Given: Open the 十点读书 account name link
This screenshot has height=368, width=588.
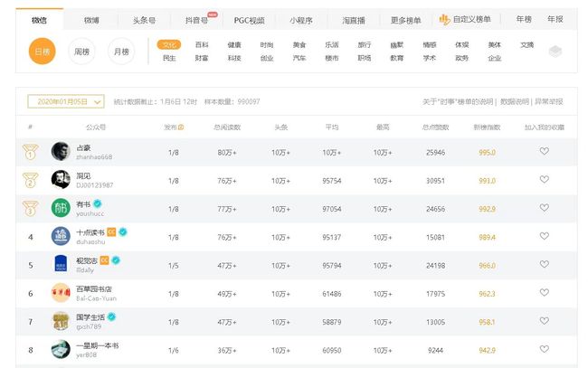Looking at the screenshot, I should tap(90, 232).
